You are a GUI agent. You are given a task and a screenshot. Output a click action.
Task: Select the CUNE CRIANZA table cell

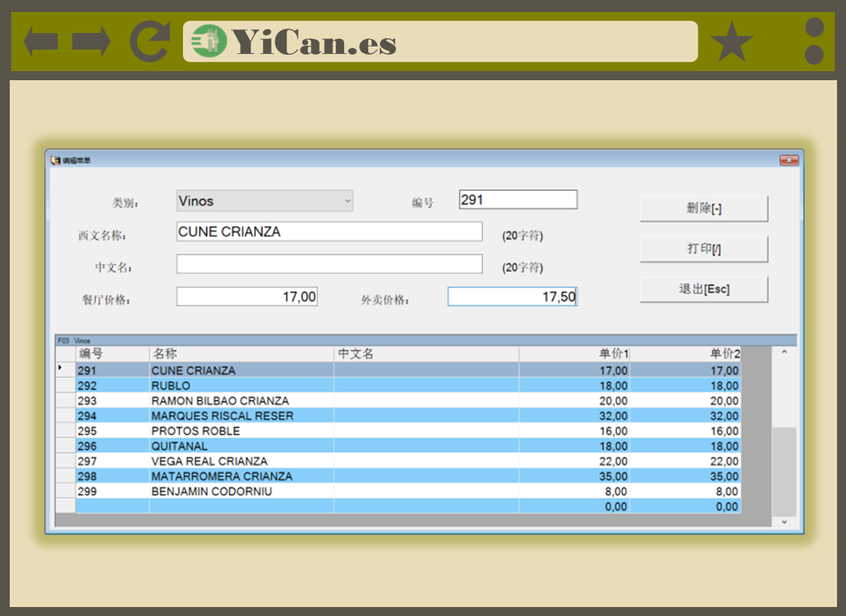(241, 370)
